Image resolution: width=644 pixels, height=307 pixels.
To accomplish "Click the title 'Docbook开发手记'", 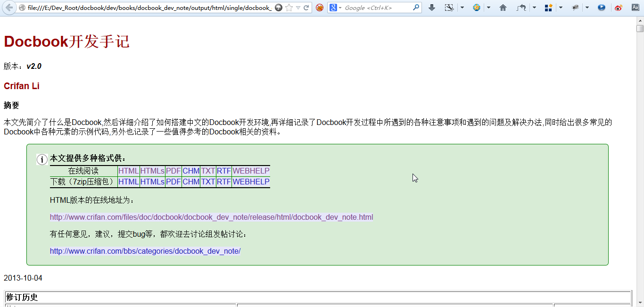I will [x=66, y=41].
